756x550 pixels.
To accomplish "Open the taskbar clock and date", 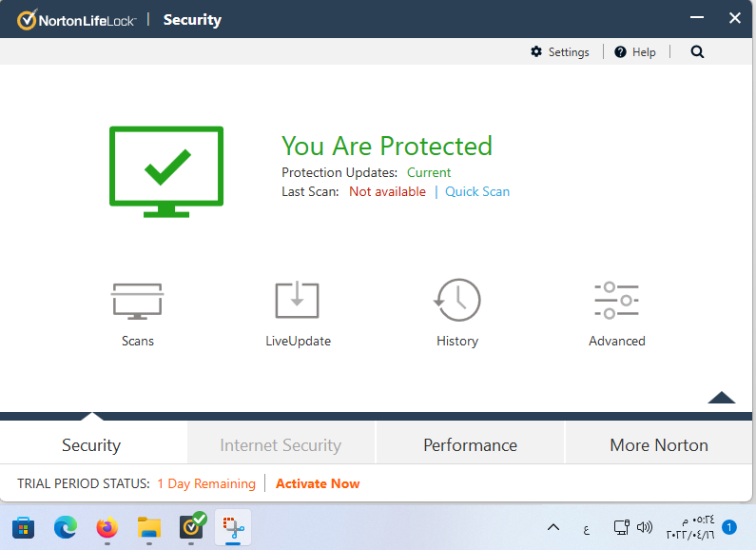I will [690, 527].
